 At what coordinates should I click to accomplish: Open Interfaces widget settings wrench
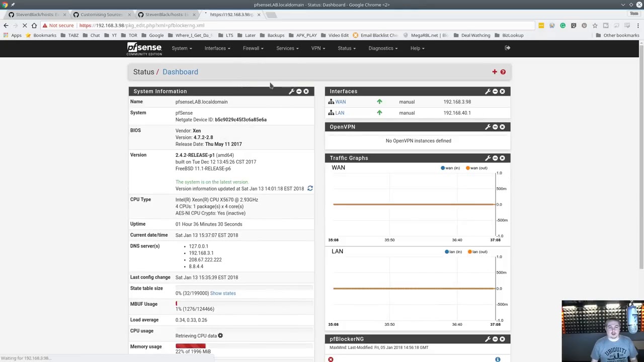click(488, 92)
